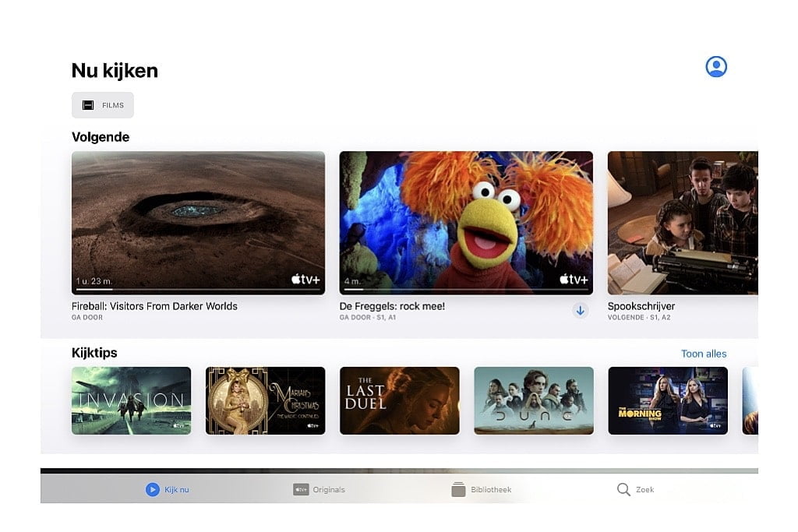Open the Bibliotheek stack icon
798x532 pixels.
(x=458, y=489)
